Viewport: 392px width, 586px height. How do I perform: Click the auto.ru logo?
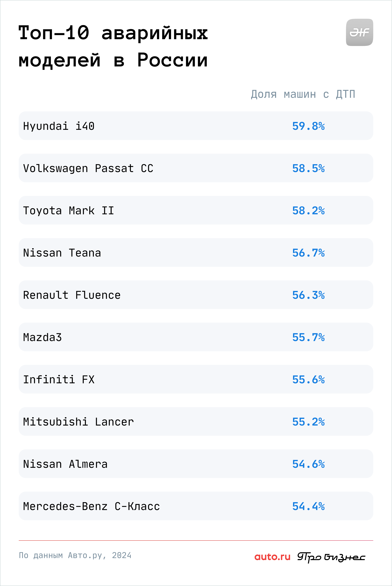tap(272, 557)
